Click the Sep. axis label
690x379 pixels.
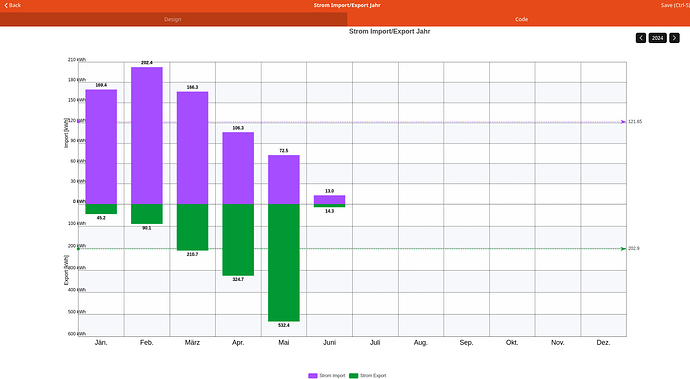point(466,342)
